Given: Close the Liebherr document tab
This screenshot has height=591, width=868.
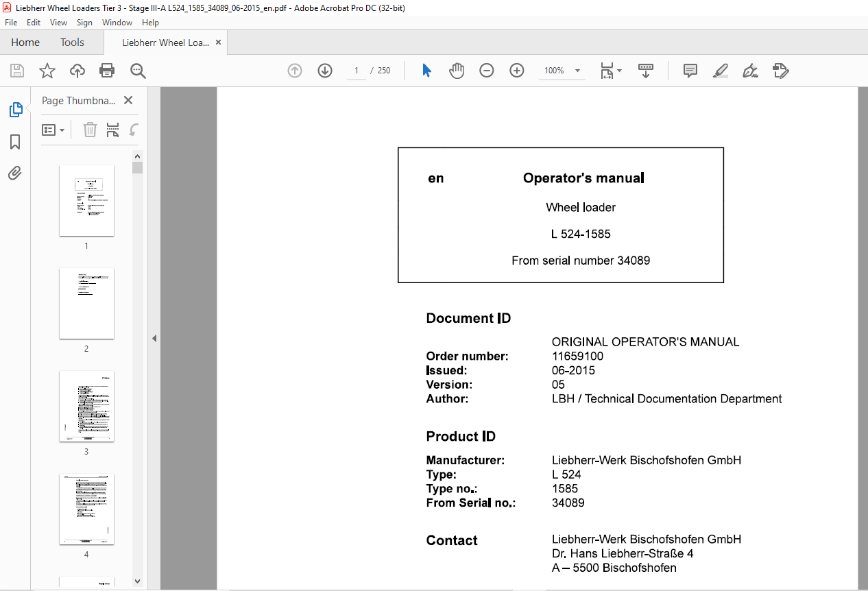Looking at the screenshot, I should tap(219, 43).
